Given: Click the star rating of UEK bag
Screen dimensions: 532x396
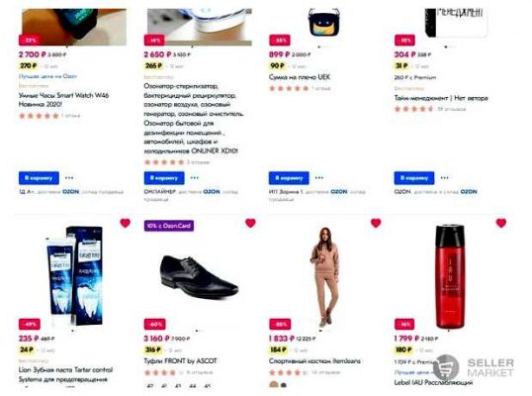Looking at the screenshot, I should (x=289, y=88).
